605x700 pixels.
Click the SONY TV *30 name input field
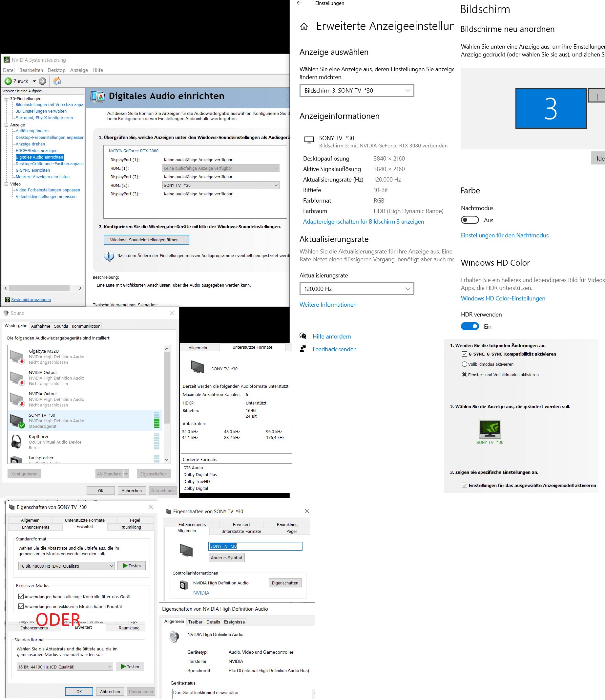coord(255,546)
